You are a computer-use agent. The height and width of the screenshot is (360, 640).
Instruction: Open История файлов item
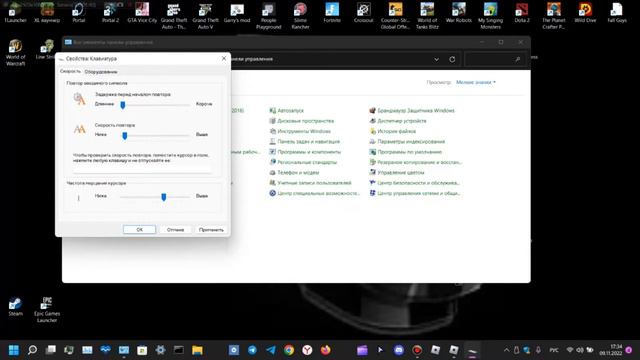tap(392, 131)
